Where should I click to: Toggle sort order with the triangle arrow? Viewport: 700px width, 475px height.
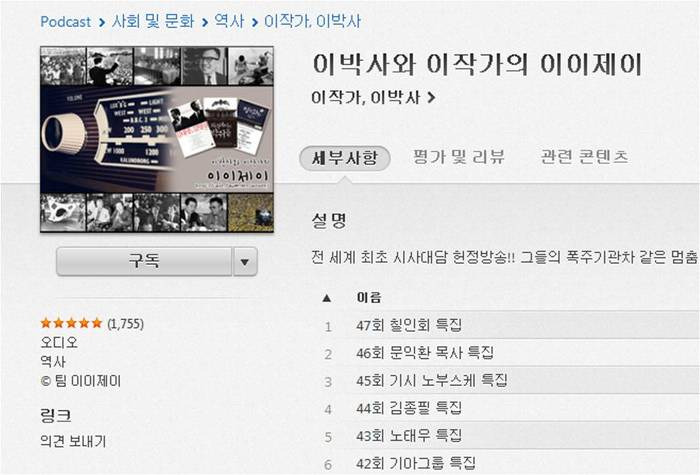coord(327,298)
